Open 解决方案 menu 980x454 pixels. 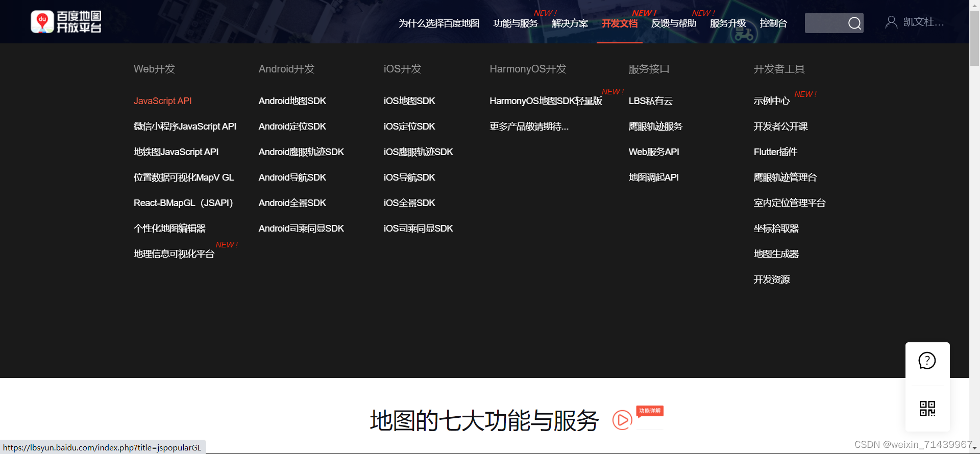pos(570,23)
